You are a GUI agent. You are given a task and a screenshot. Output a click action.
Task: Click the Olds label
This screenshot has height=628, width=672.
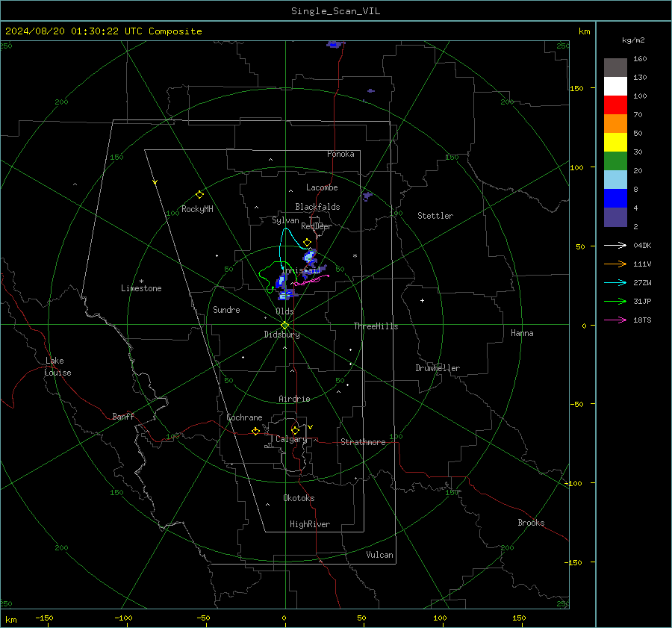click(x=284, y=311)
